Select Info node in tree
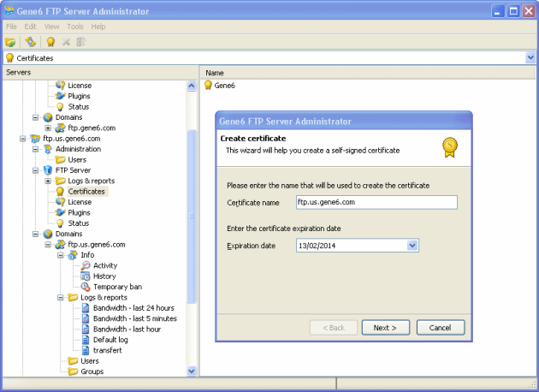539x392 pixels. coord(87,255)
